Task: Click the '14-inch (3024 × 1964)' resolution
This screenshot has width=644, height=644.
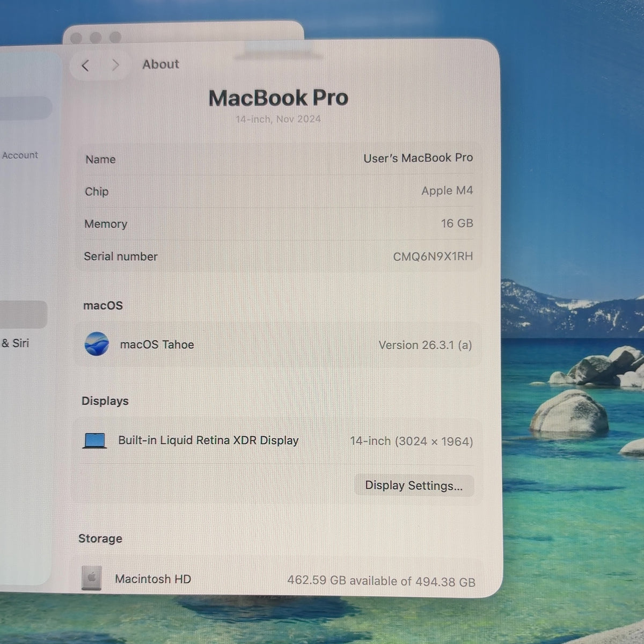Action: (412, 441)
